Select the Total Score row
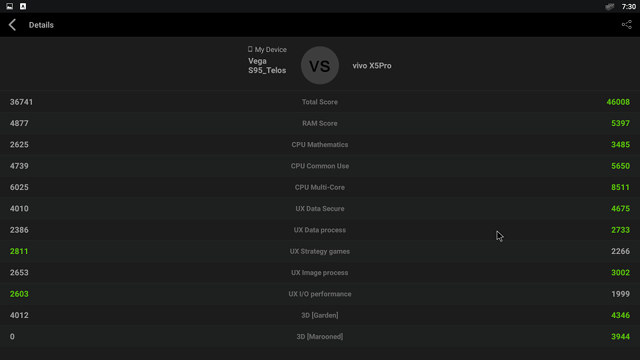This screenshot has height=360, width=640. point(320,102)
